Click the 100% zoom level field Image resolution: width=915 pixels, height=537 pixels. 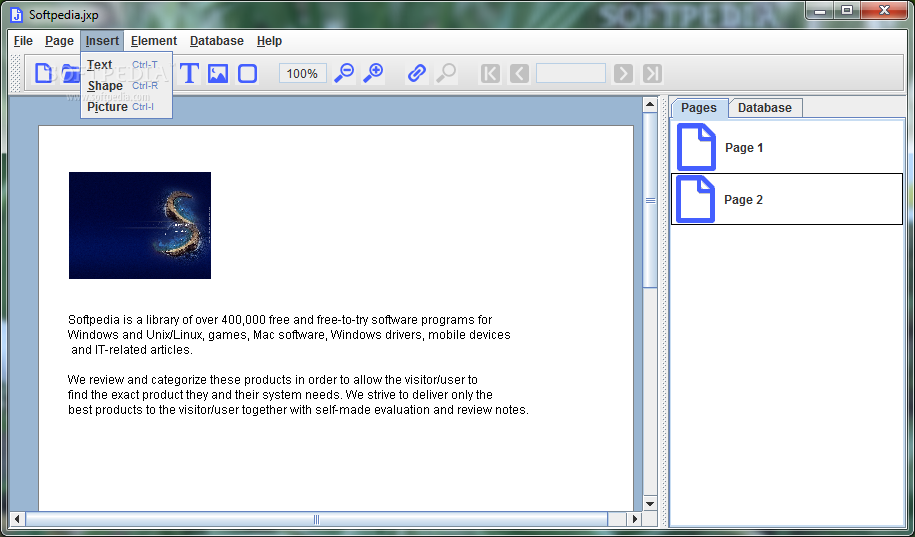(x=302, y=74)
